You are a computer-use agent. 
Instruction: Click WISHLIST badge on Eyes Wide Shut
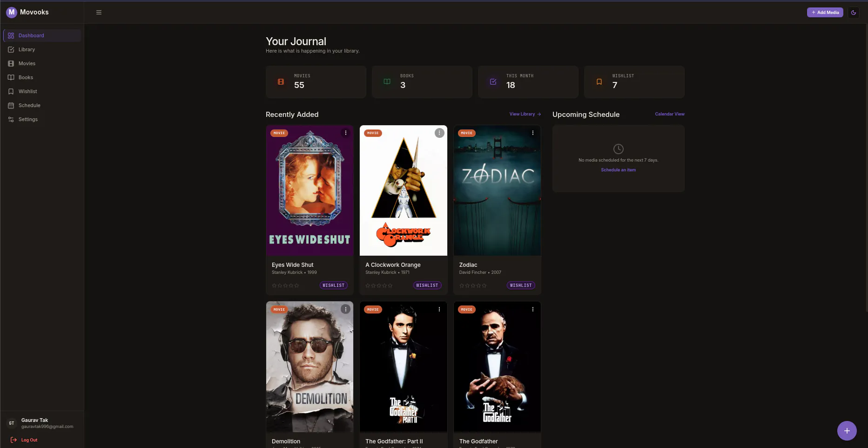[334, 285]
